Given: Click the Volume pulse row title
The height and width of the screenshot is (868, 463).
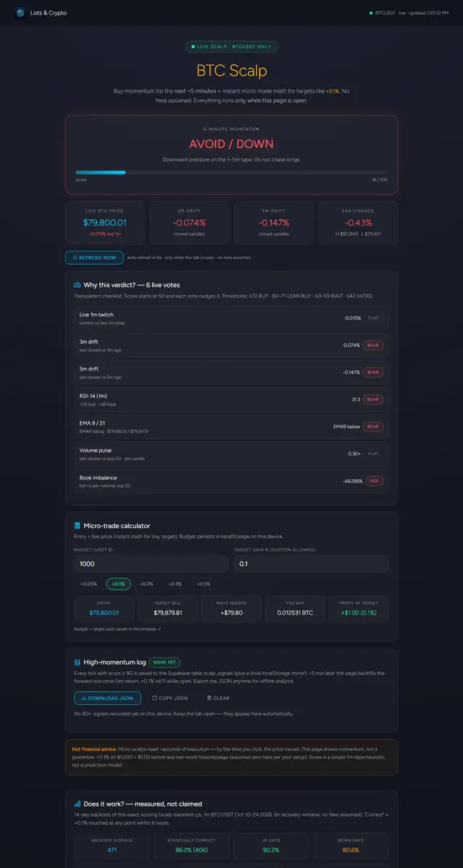Looking at the screenshot, I should pyautogui.click(x=95, y=450).
